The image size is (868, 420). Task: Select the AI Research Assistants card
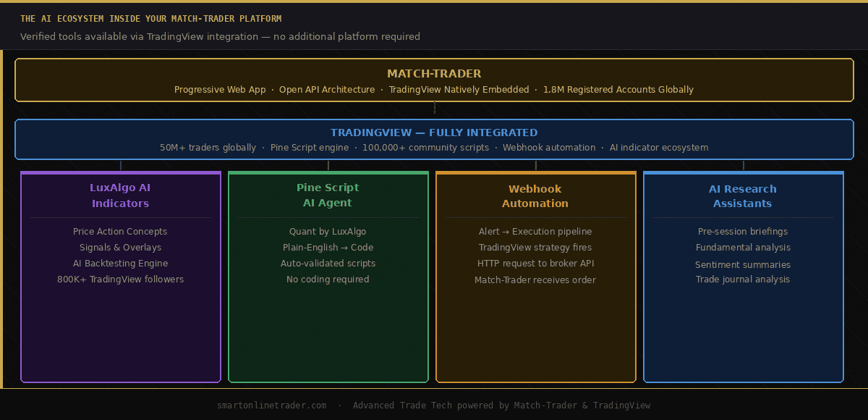(743, 196)
